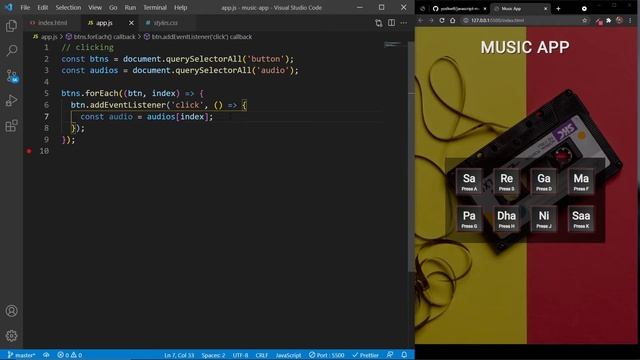Open errors and warnings count in status bar
Screen dimensions: 640x360
(x=70, y=355)
